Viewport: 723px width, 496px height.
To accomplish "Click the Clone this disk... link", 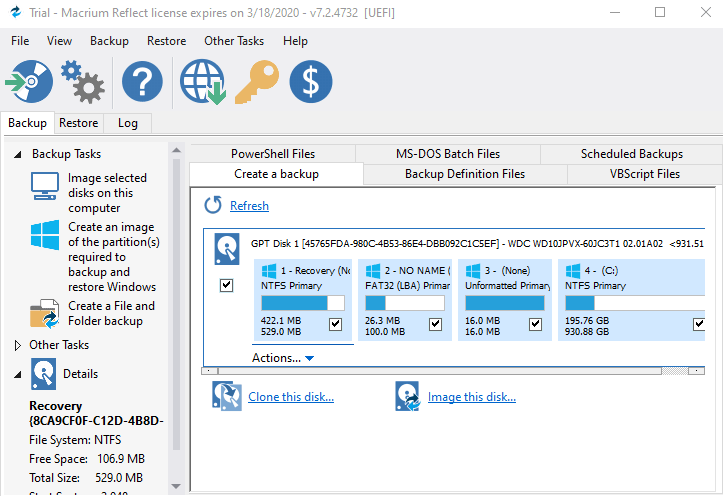I will [x=291, y=397].
